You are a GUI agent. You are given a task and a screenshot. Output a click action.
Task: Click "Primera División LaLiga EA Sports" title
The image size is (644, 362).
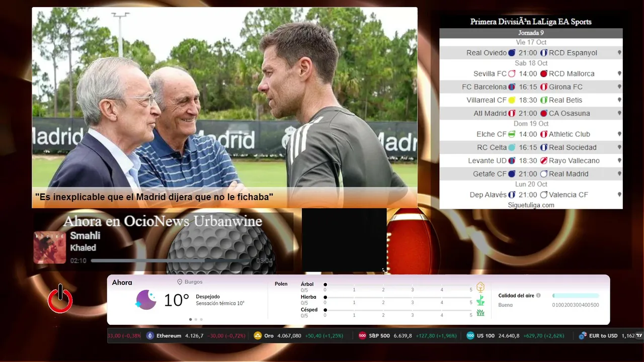(531, 22)
